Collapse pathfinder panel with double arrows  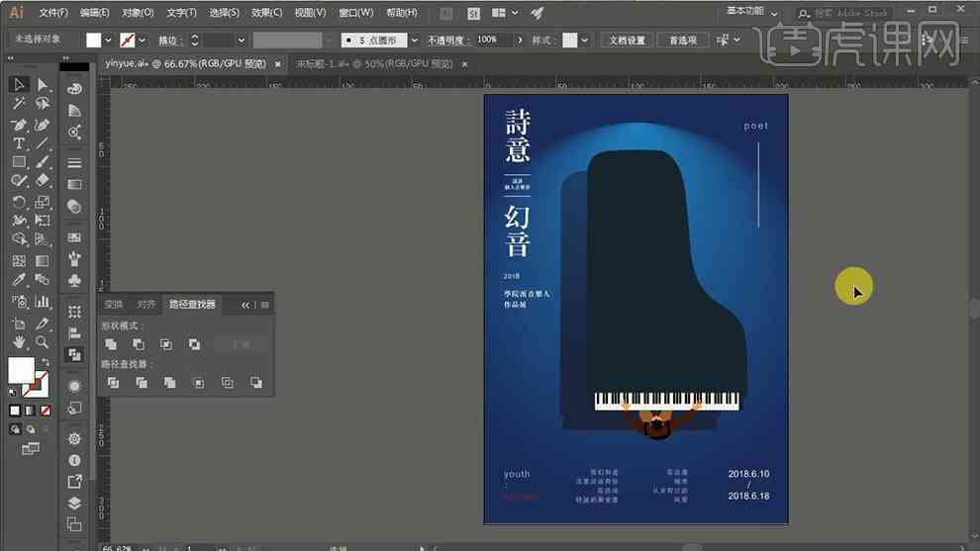(245, 305)
